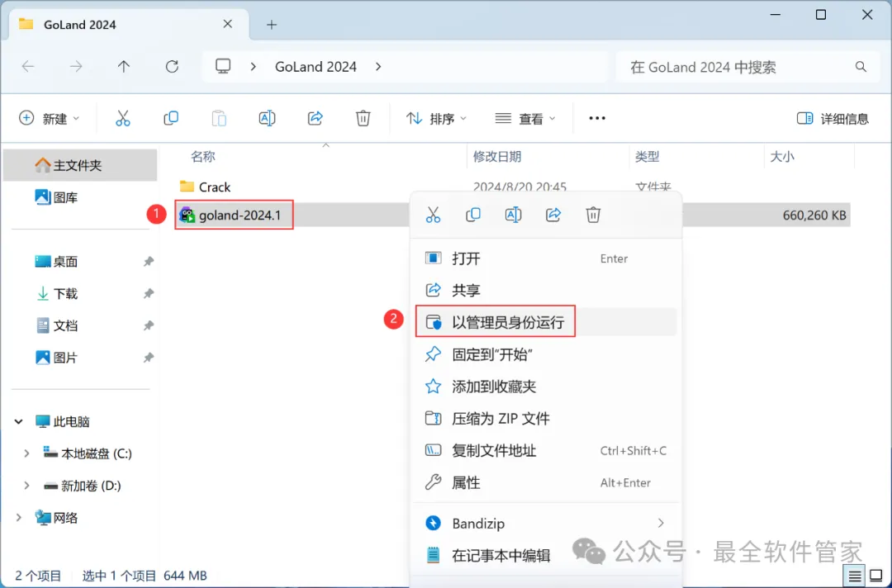The width and height of the screenshot is (892, 588).
Task: Expand the 网络 tree node
Action: click(x=19, y=518)
